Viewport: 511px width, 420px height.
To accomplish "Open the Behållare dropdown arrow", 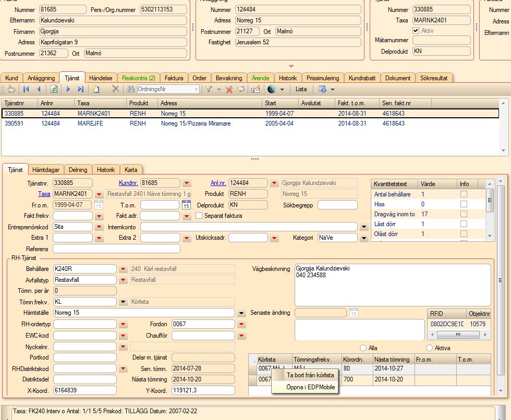I will point(123,269).
